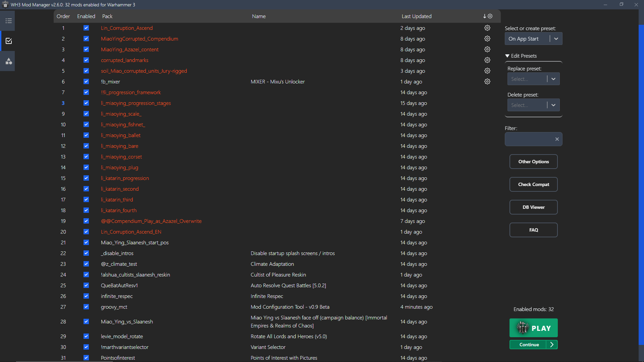This screenshot has height=362, width=644.
Task: Click Miao_Ying_Slaanesh_start_pos pack name
Action: coord(135,242)
